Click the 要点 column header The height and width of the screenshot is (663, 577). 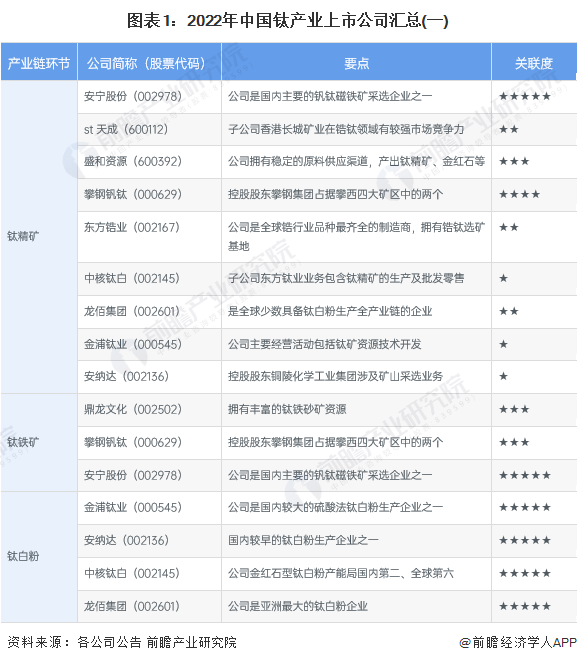[356, 64]
